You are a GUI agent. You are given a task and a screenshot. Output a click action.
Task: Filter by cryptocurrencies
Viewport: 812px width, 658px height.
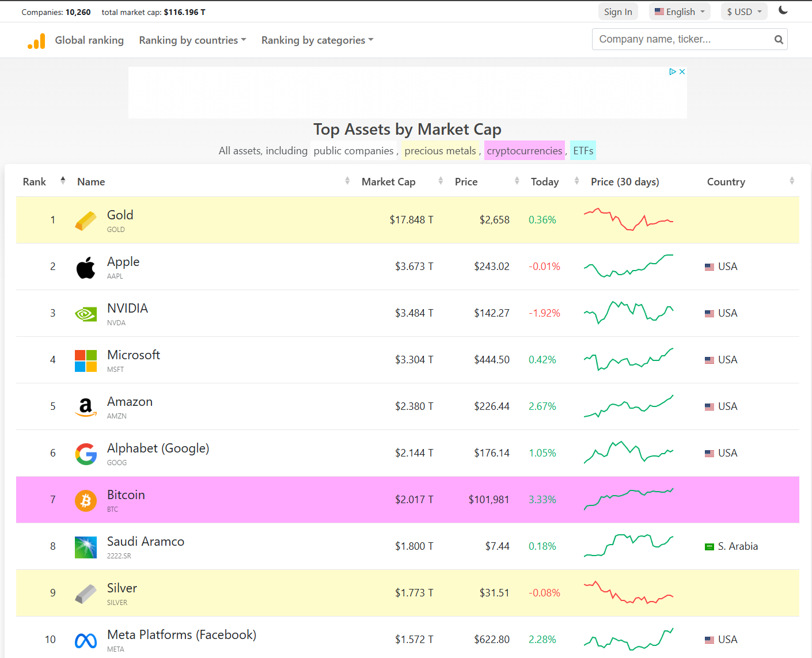(525, 151)
